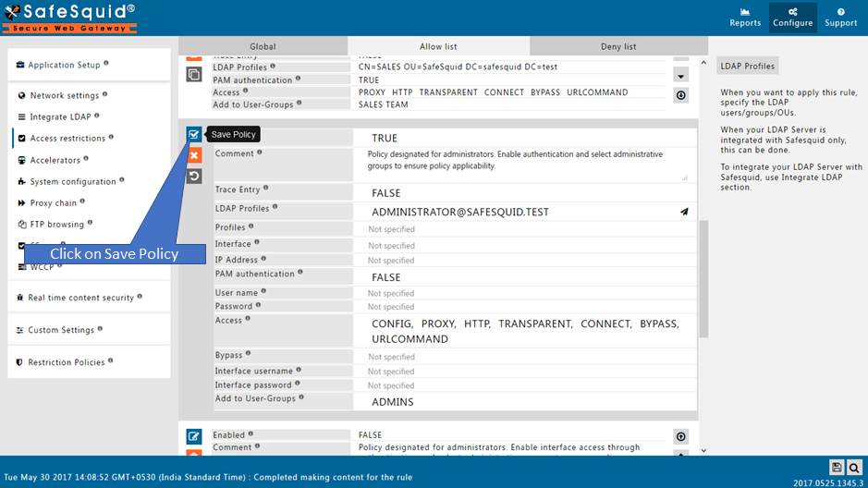868x488 pixels.
Task: Click the IP Address Not specified field
Action: click(x=525, y=261)
